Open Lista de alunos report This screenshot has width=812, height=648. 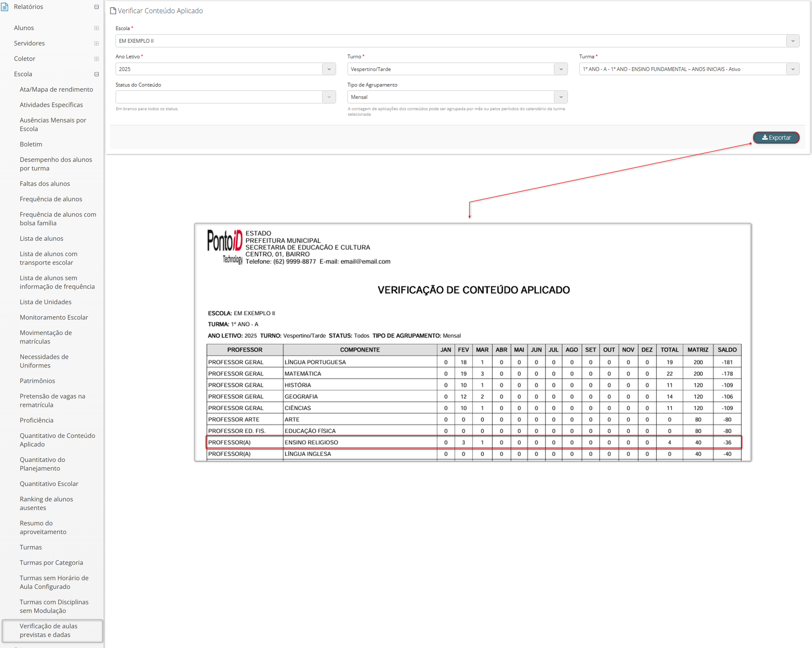click(41, 239)
